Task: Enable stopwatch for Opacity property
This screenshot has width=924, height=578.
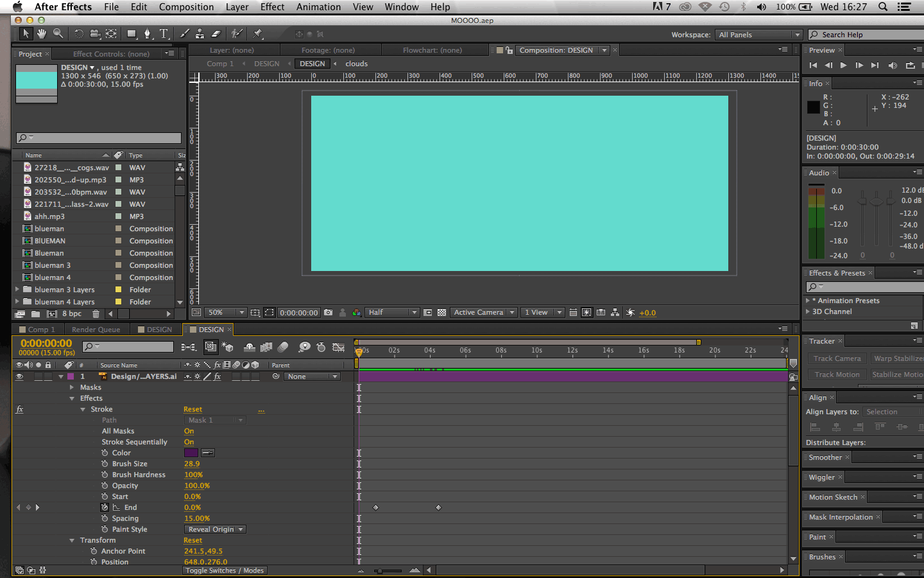Action: (105, 486)
